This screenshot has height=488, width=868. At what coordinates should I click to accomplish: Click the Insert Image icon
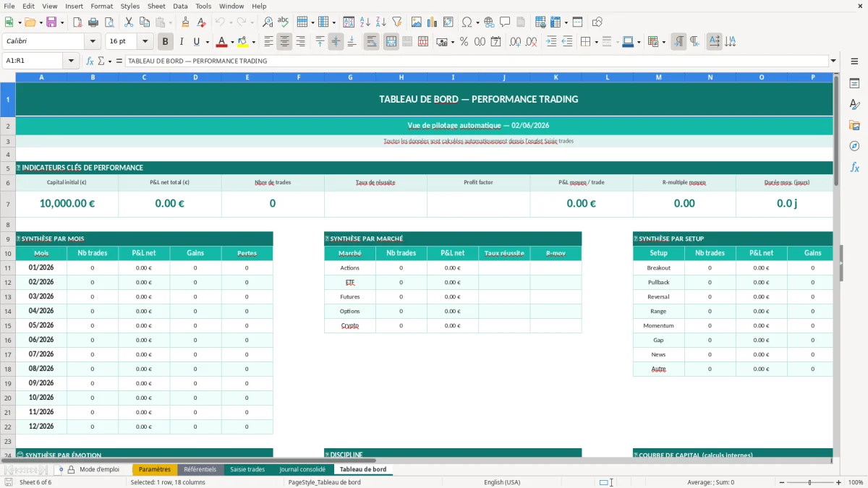[417, 22]
